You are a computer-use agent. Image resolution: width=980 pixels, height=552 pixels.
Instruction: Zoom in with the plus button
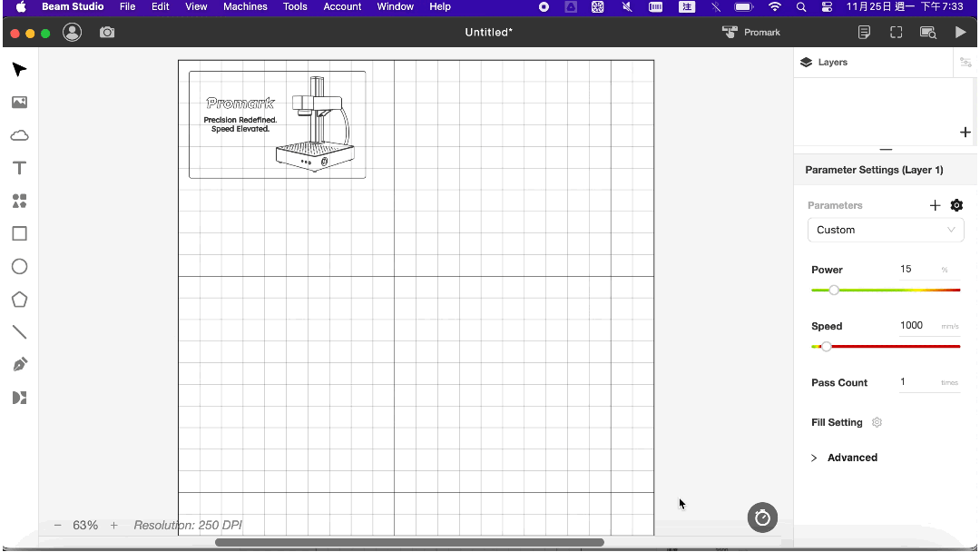click(x=113, y=525)
